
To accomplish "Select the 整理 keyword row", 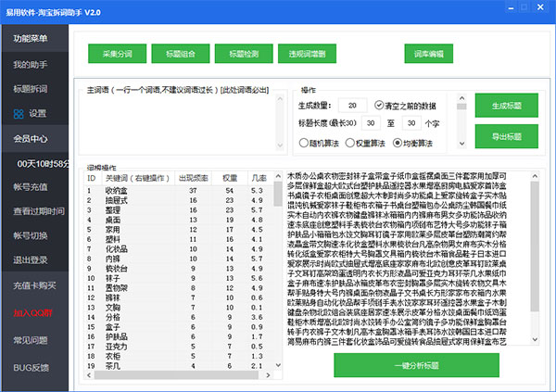I will pos(179,210).
